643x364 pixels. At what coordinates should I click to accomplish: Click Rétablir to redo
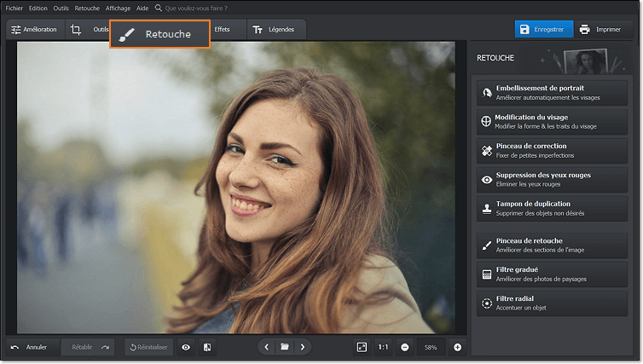tap(88, 347)
